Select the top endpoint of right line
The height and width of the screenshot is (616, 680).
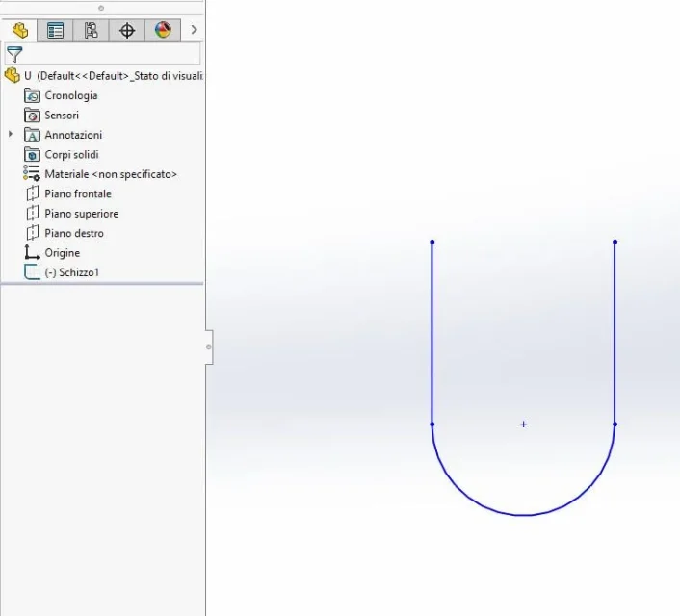coord(615,242)
